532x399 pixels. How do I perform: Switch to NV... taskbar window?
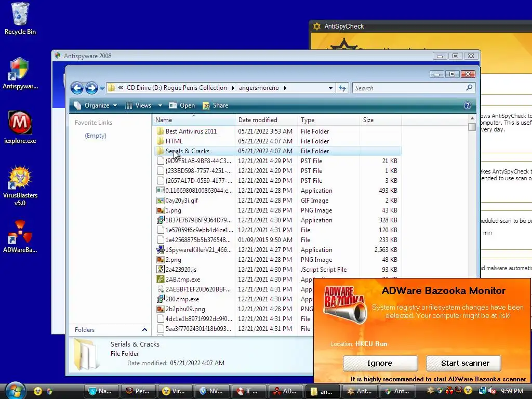tap(212, 391)
